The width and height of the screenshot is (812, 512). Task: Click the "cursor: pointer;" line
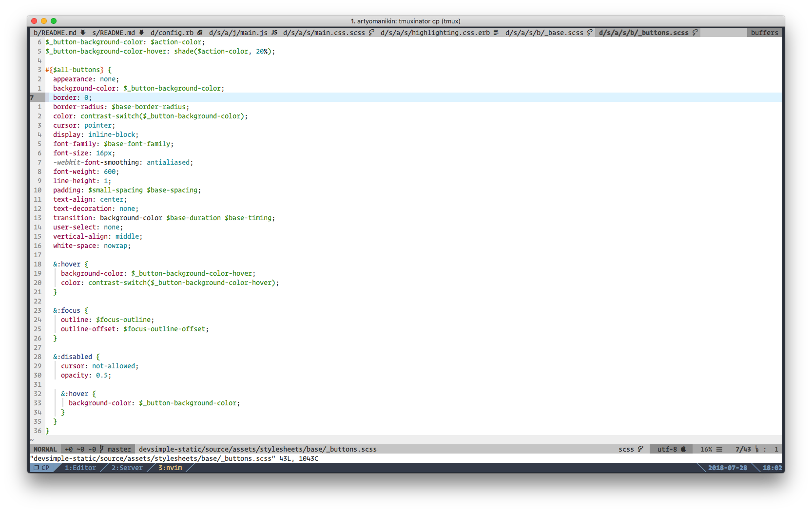(x=84, y=125)
